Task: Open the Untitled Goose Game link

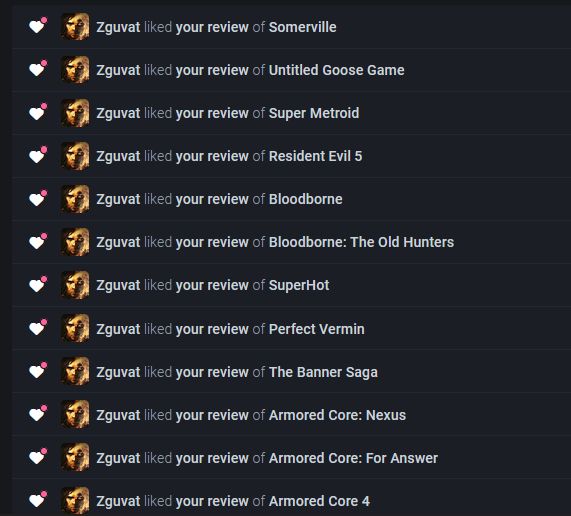Action: coord(336,70)
